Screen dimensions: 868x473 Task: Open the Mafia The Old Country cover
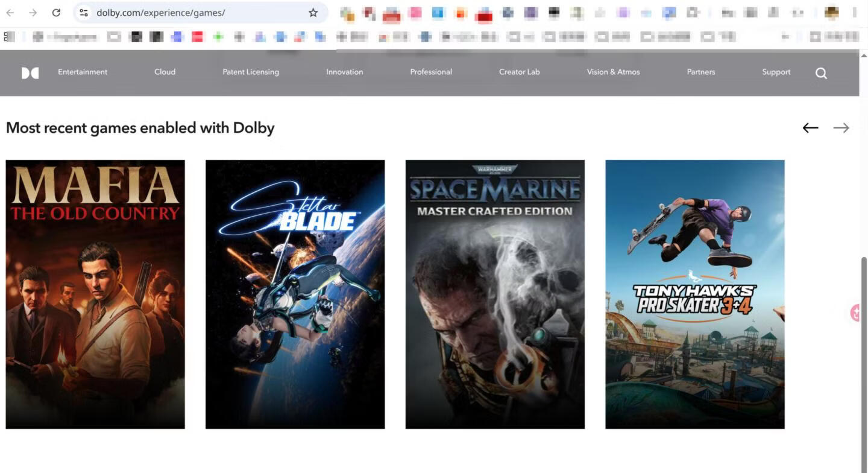coord(95,294)
